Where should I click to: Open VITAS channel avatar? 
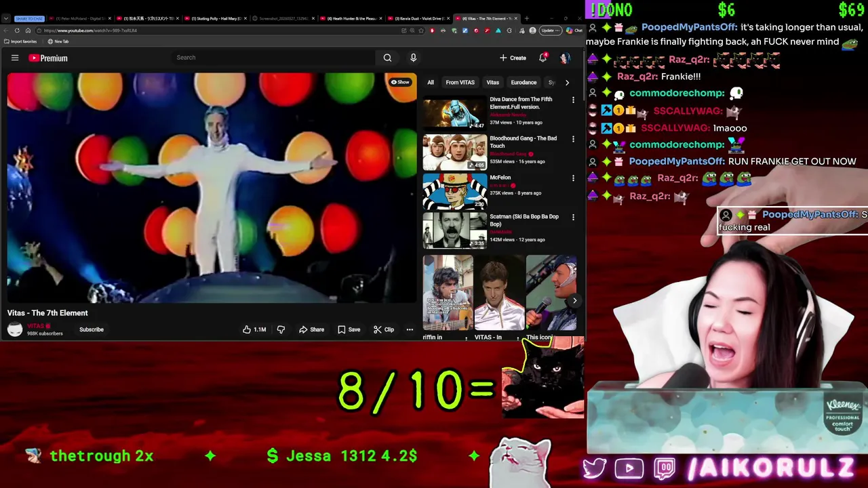pyautogui.click(x=15, y=329)
